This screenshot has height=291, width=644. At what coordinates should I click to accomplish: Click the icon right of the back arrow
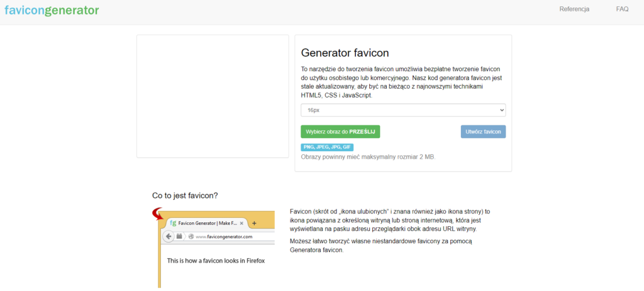pyautogui.click(x=179, y=236)
